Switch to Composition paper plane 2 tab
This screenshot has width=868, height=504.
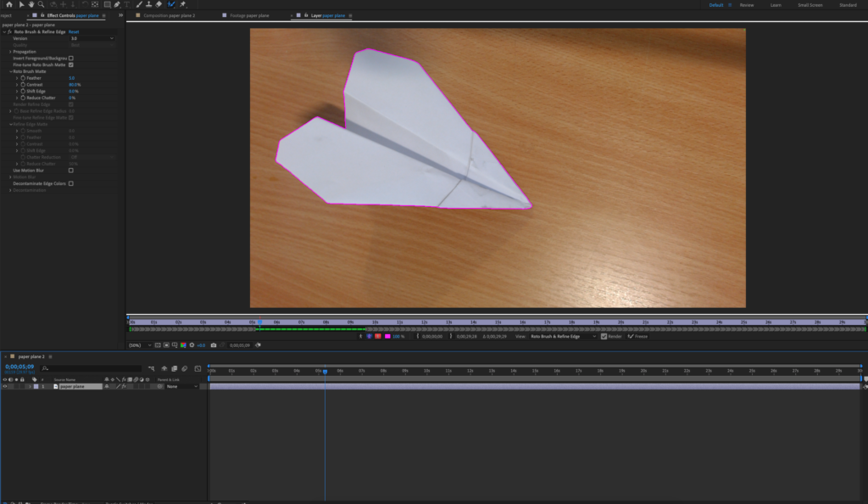tap(169, 15)
